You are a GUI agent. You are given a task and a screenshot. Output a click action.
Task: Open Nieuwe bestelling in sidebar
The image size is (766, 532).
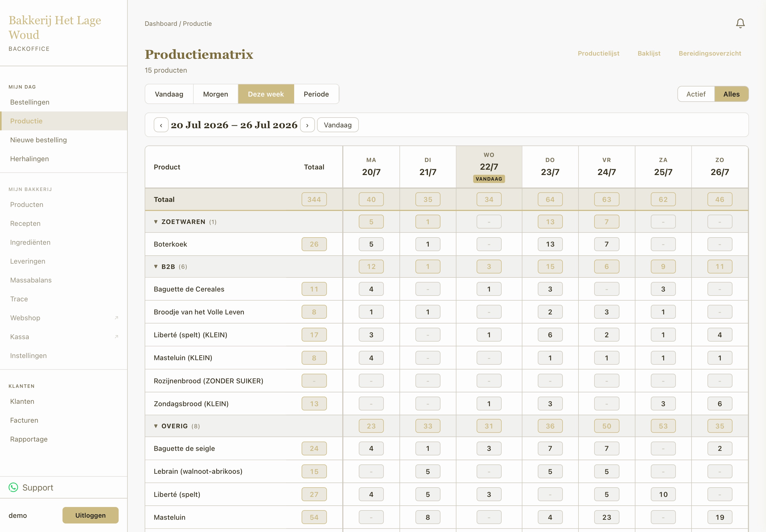(64, 140)
